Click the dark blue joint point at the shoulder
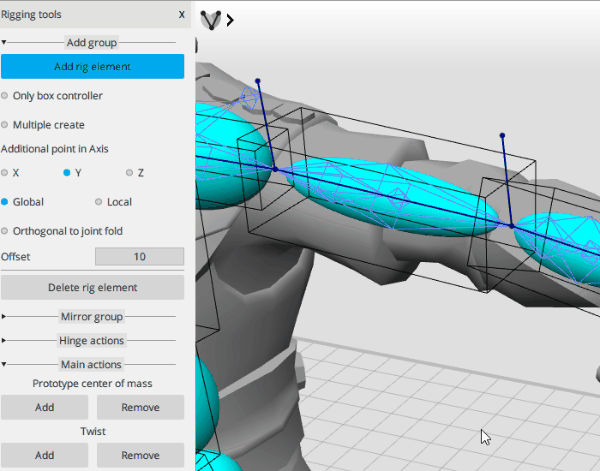Viewport: 600px width, 471px height. (x=275, y=169)
